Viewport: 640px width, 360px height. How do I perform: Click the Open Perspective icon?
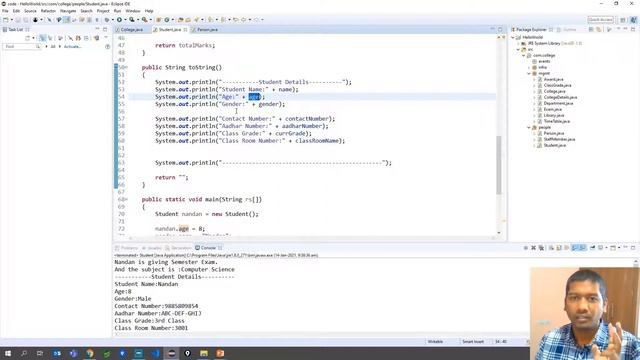coord(623,20)
